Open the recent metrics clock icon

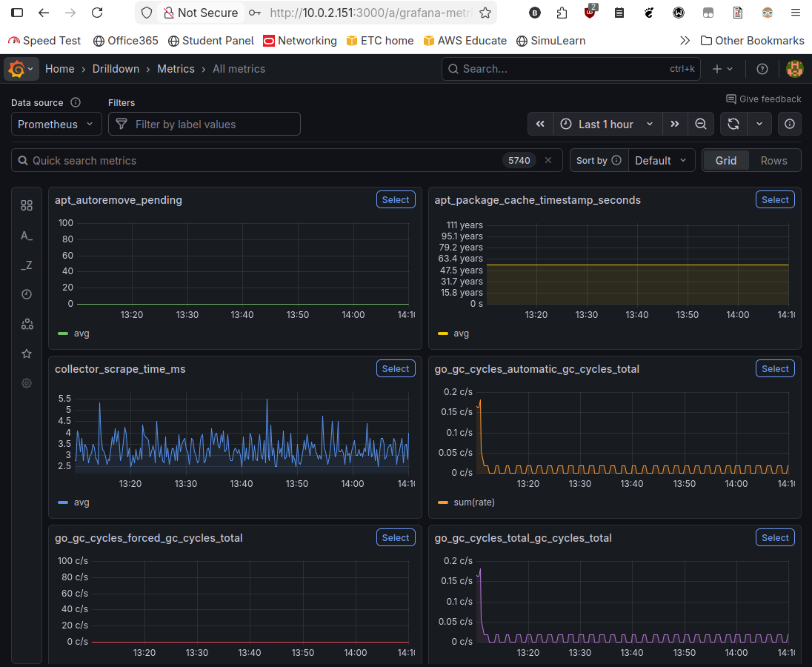coord(27,294)
